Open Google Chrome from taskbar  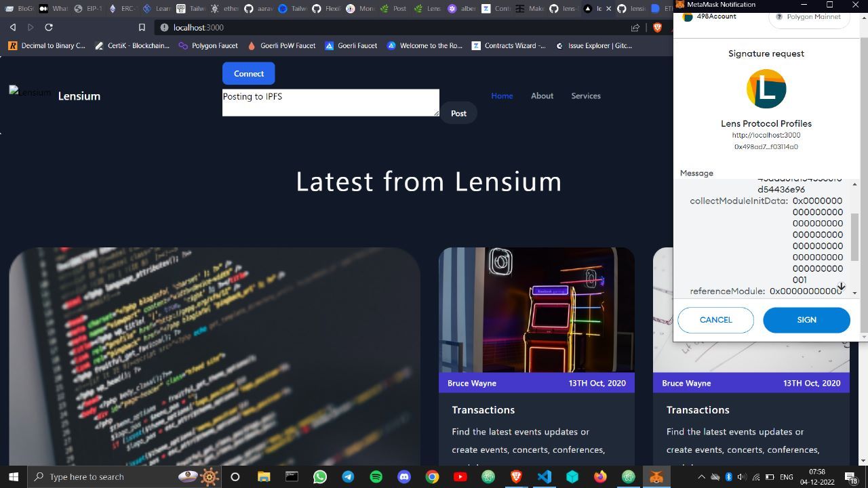[432, 476]
